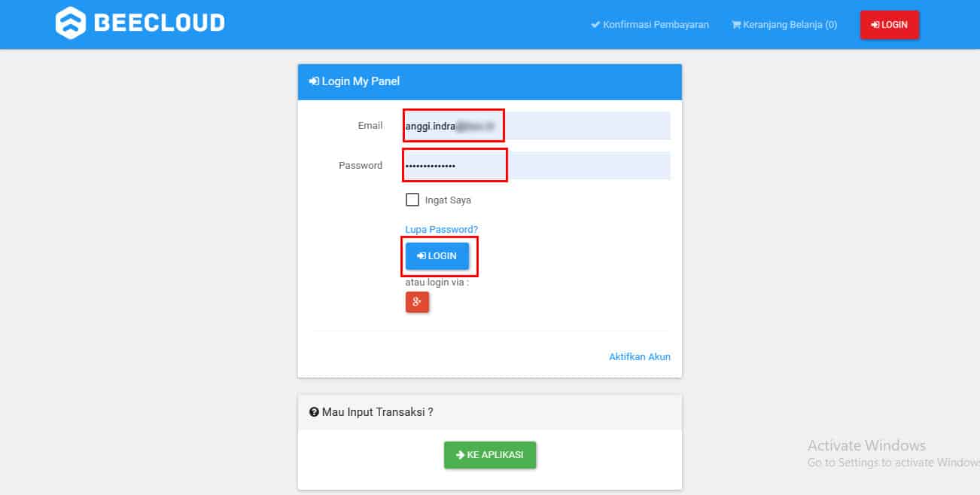Click the checkmark icon beside Konfirmasi Pembayaran
980x495 pixels.
coord(596,25)
